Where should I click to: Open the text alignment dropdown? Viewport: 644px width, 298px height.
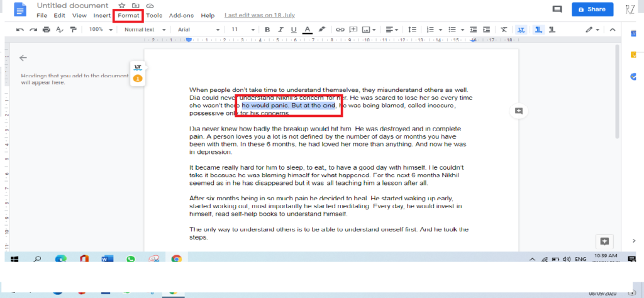pos(392,30)
